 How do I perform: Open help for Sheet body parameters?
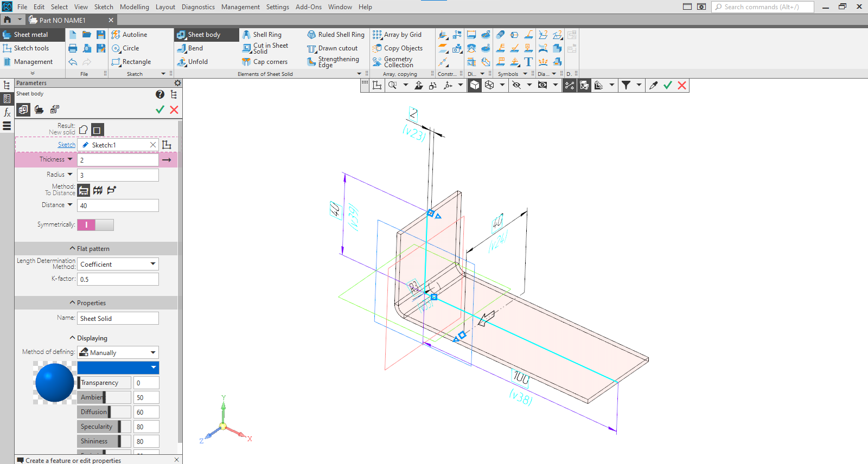(x=160, y=94)
